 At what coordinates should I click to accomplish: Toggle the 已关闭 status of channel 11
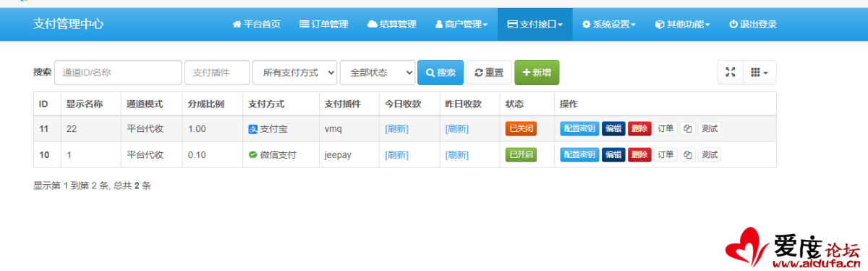(521, 129)
